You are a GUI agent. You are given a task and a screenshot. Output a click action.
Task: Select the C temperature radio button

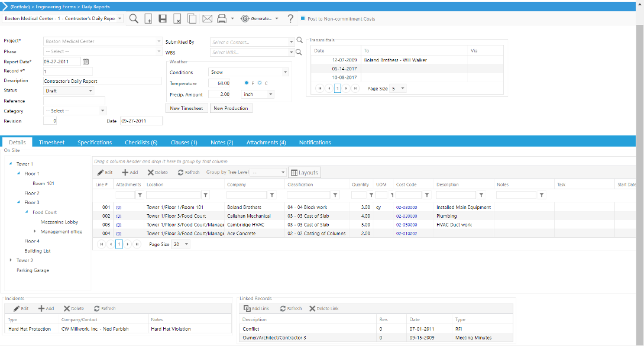click(x=260, y=83)
